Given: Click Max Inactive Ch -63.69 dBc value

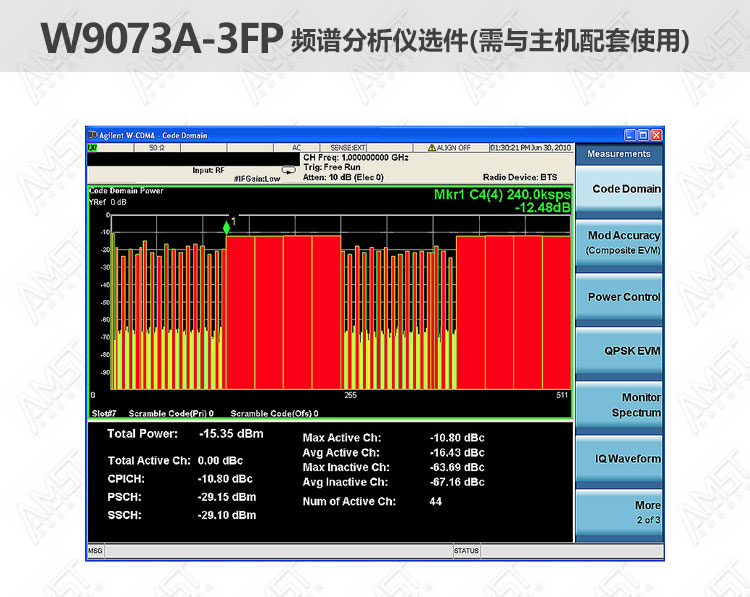Looking at the screenshot, I should 457,467.
